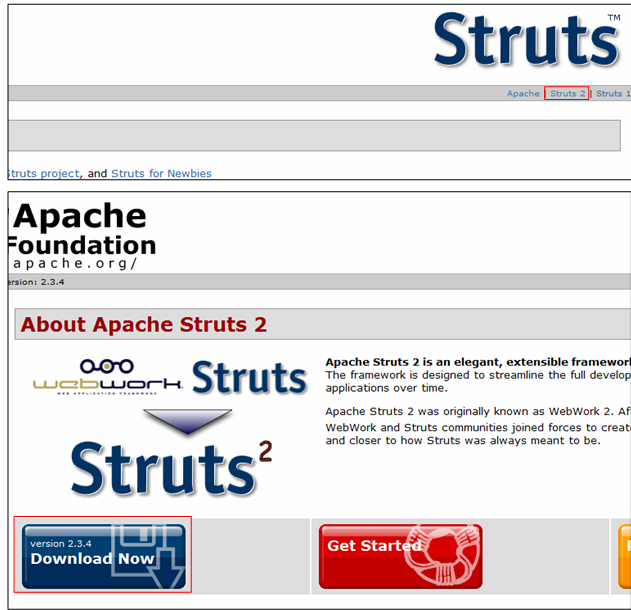Follow the 'Struts for Newbies' link

coord(161,173)
